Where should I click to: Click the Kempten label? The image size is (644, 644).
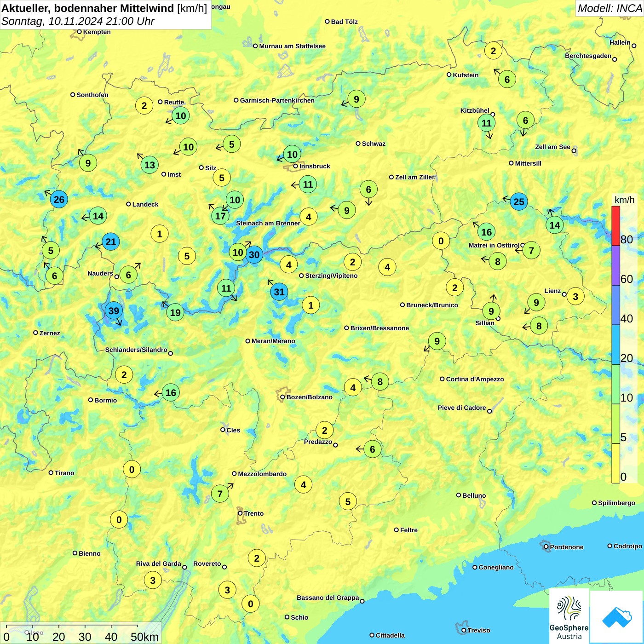97,32
